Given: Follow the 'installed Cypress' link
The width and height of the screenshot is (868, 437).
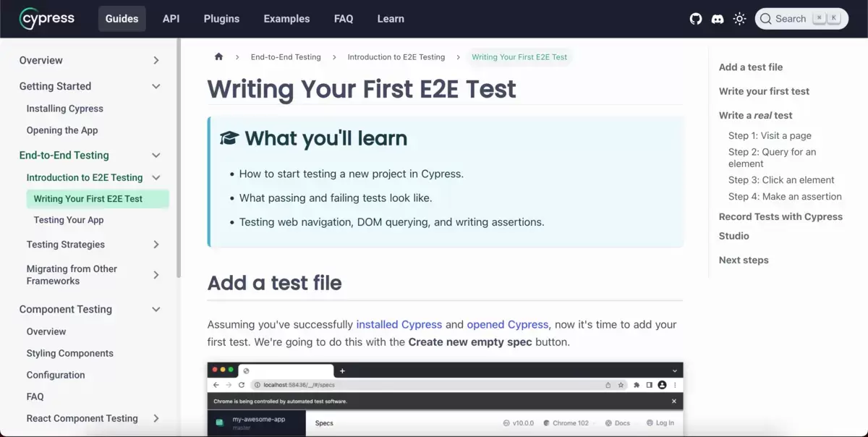Looking at the screenshot, I should [399, 324].
